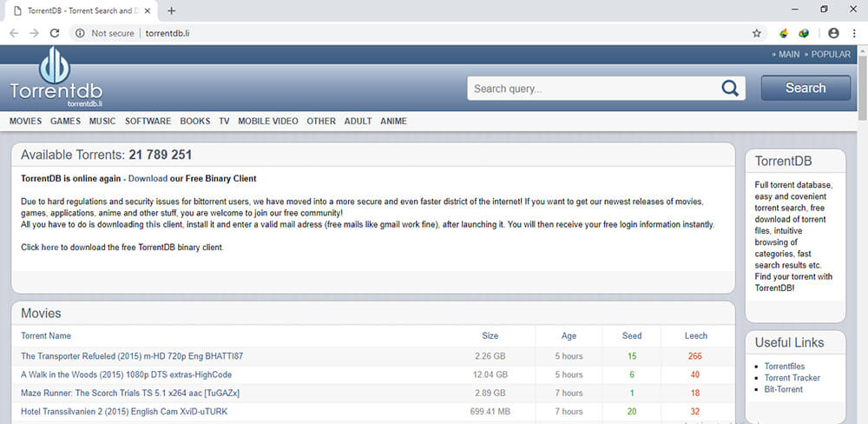Viewport: 868px width, 424px height.
Task: Open a new tab with the plus icon
Action: pos(172,10)
